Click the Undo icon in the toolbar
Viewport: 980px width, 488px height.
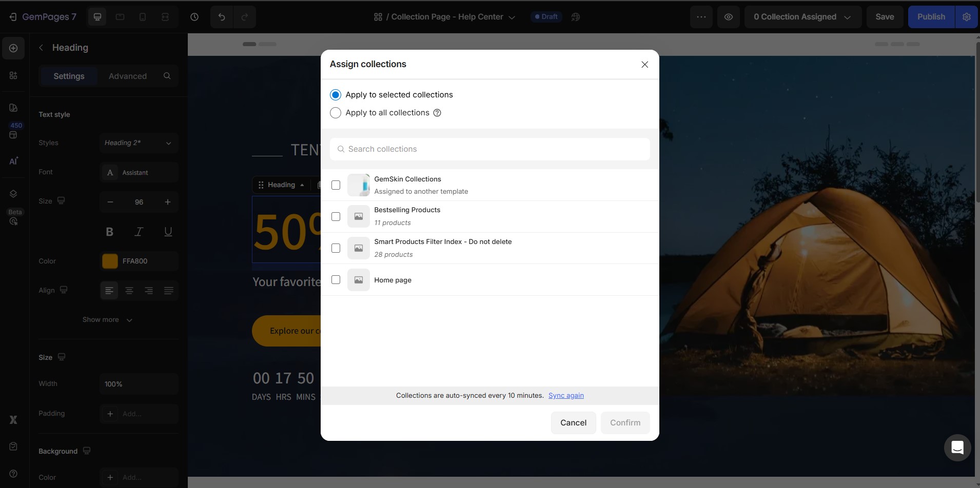click(221, 17)
